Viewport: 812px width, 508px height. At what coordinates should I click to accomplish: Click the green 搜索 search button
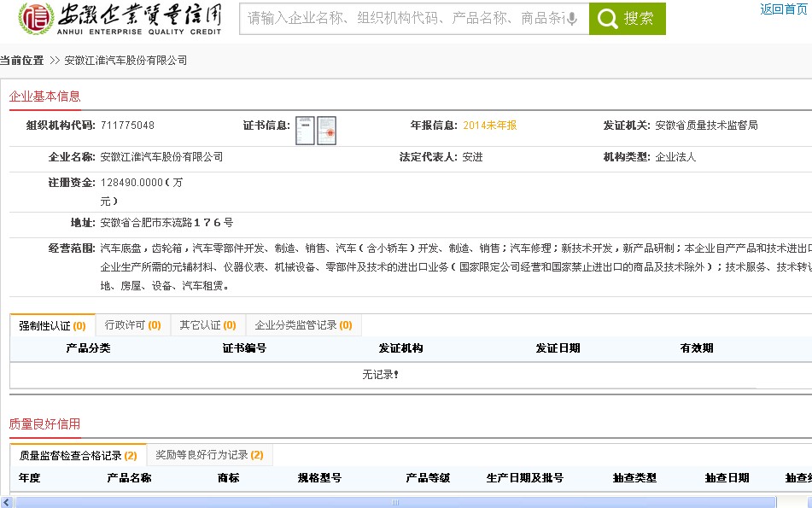627,19
